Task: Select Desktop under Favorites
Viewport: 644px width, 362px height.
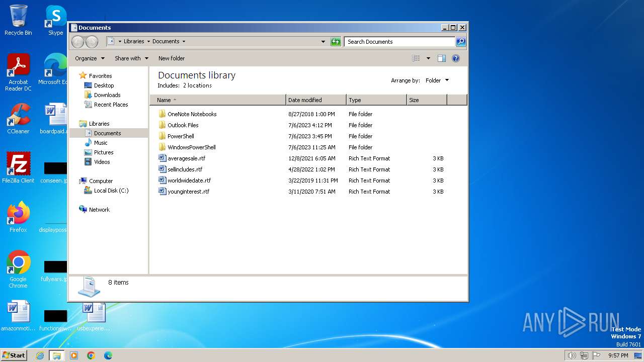Action: click(x=104, y=85)
